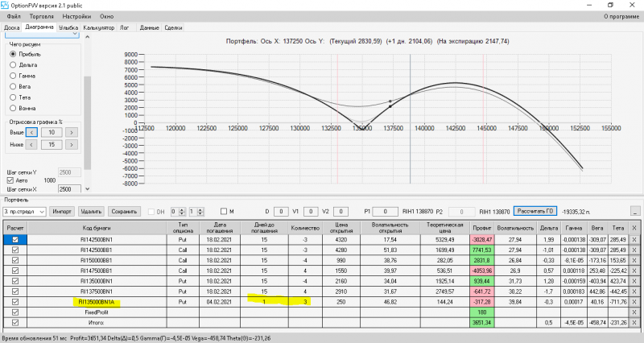Remove the RI147500BB1 row with its X
This screenshot has width=644, height=343.
[x=634, y=271]
